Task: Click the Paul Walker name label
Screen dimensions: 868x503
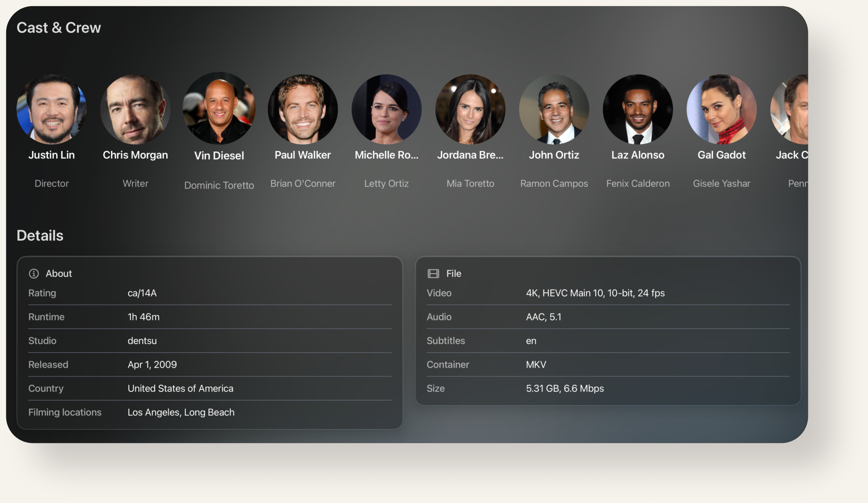Action: [303, 155]
